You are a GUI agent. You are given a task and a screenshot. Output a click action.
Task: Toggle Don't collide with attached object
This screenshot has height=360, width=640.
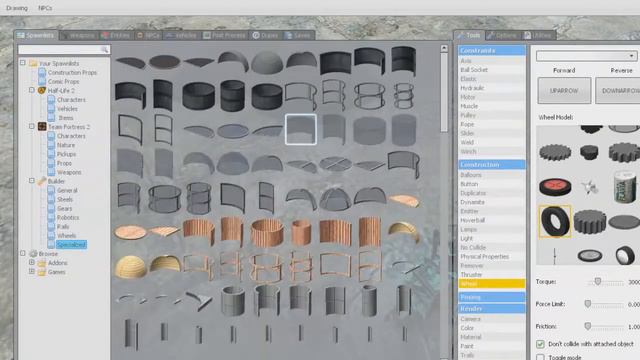pos(540,344)
